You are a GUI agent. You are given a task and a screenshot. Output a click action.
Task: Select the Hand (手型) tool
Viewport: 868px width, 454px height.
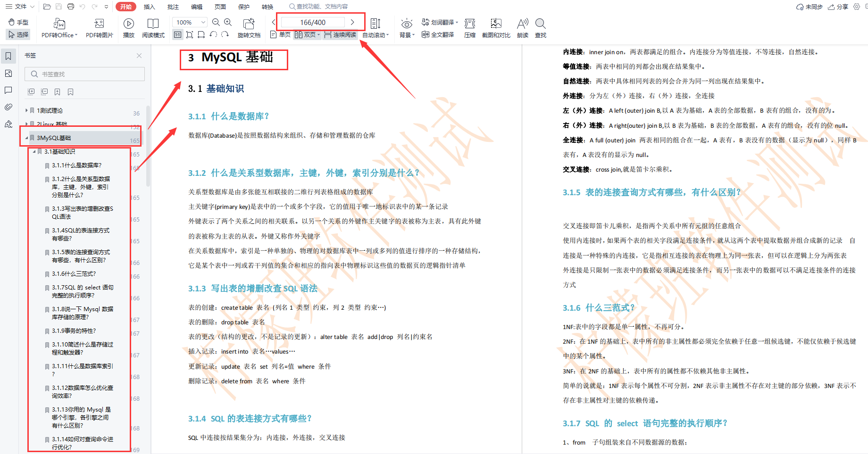click(x=18, y=22)
